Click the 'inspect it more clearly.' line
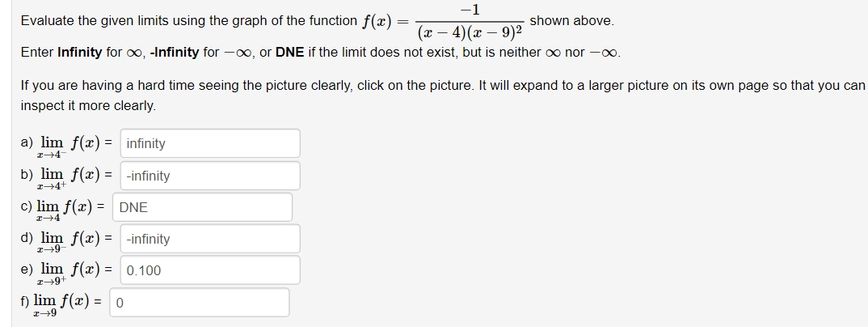Image resolution: width=868 pixels, height=327 pixels. click(89, 106)
